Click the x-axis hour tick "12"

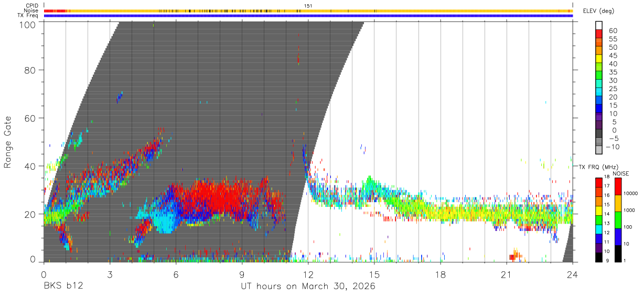click(308, 274)
